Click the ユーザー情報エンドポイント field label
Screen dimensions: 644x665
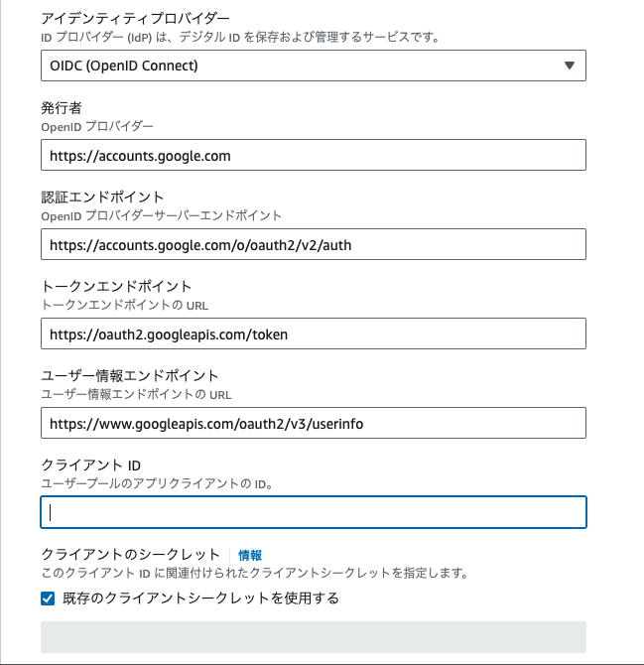click(x=130, y=375)
